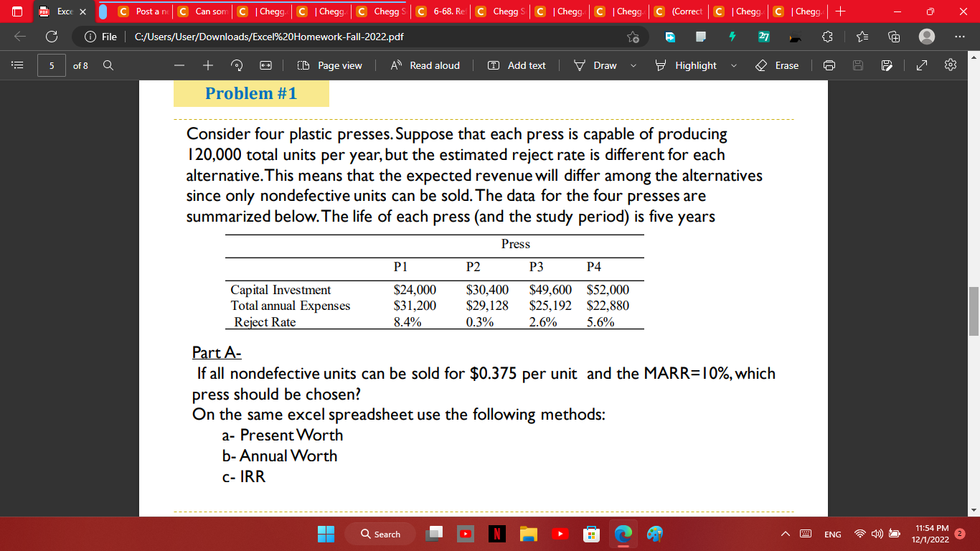This screenshot has height=551, width=980.
Task: Expand the Draw tool options chevron
Action: tap(633, 65)
